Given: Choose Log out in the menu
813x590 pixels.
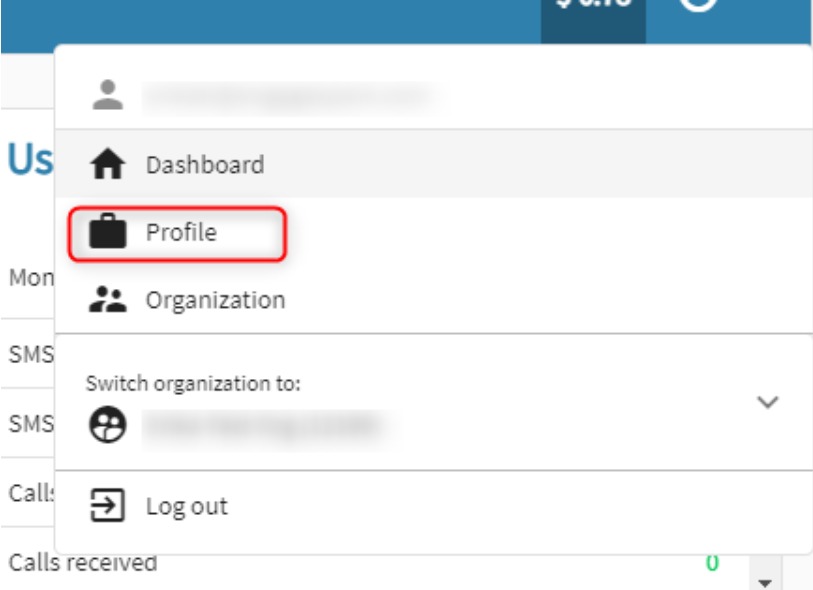Looking at the screenshot, I should pos(186,506).
